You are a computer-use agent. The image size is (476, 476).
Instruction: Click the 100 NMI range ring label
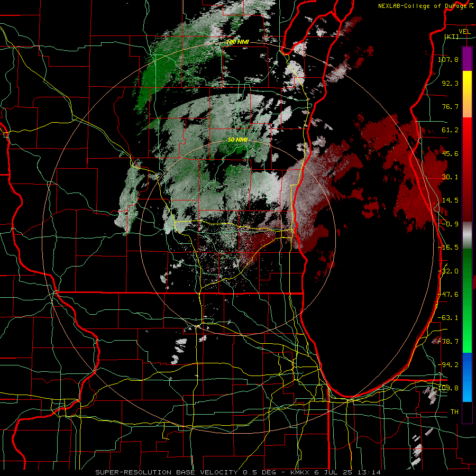238,42
